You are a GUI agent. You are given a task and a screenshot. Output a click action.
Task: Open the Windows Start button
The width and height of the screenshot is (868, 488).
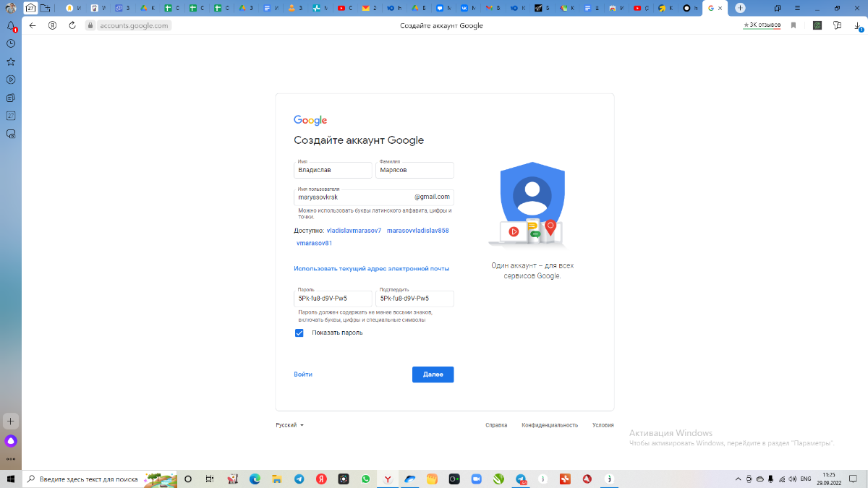[11, 479]
